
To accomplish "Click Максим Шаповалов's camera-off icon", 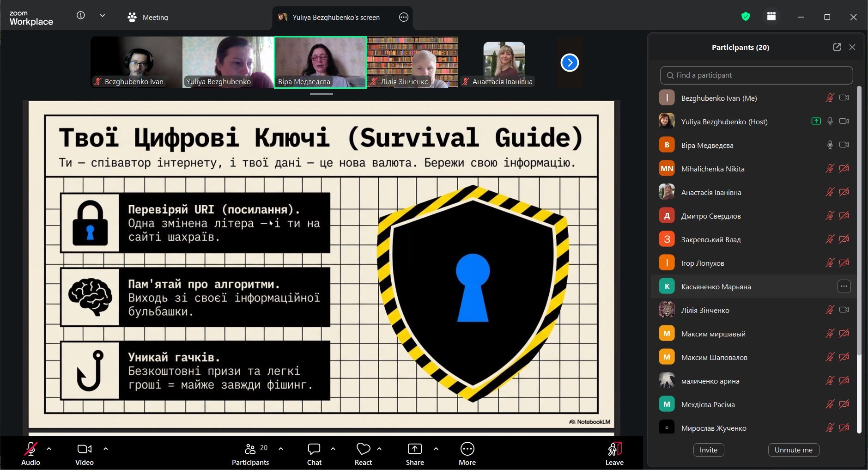I will (844, 357).
